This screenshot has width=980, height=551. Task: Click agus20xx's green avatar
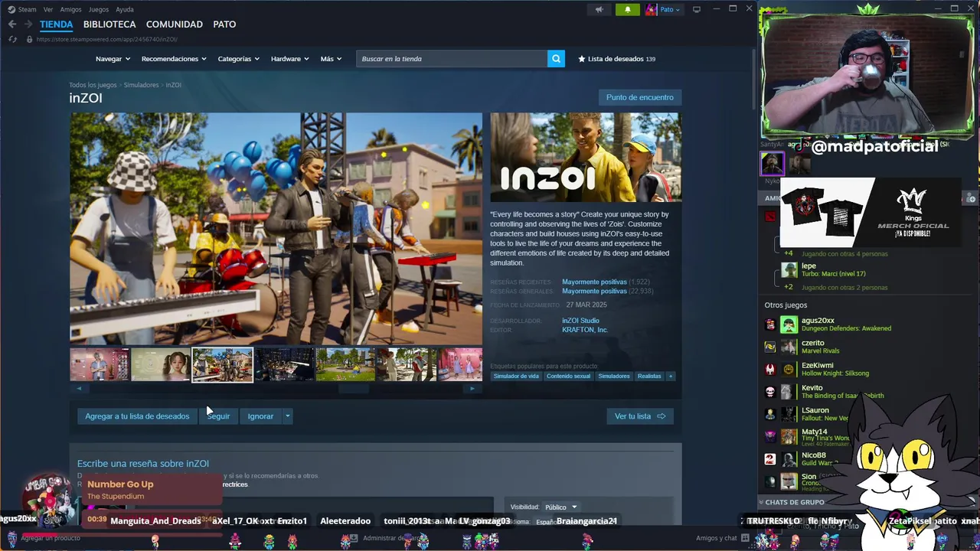pyautogui.click(x=789, y=324)
